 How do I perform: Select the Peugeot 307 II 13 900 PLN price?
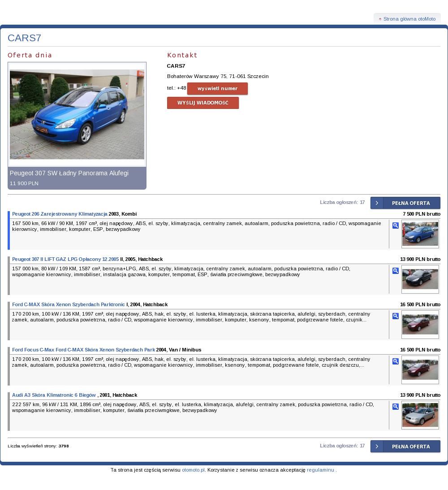coord(420,260)
